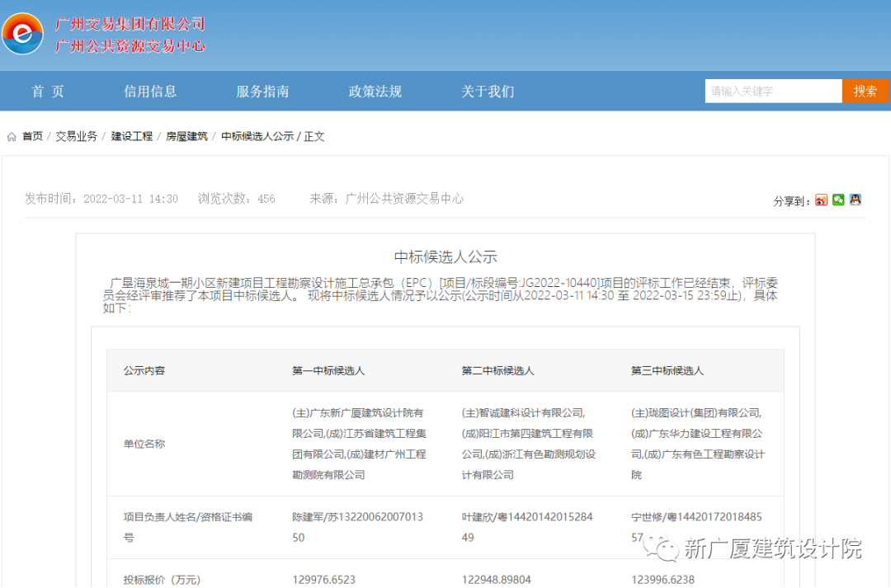Image resolution: width=891 pixels, height=588 pixels.
Task: Click the 分享到 label
Action: [791, 201]
